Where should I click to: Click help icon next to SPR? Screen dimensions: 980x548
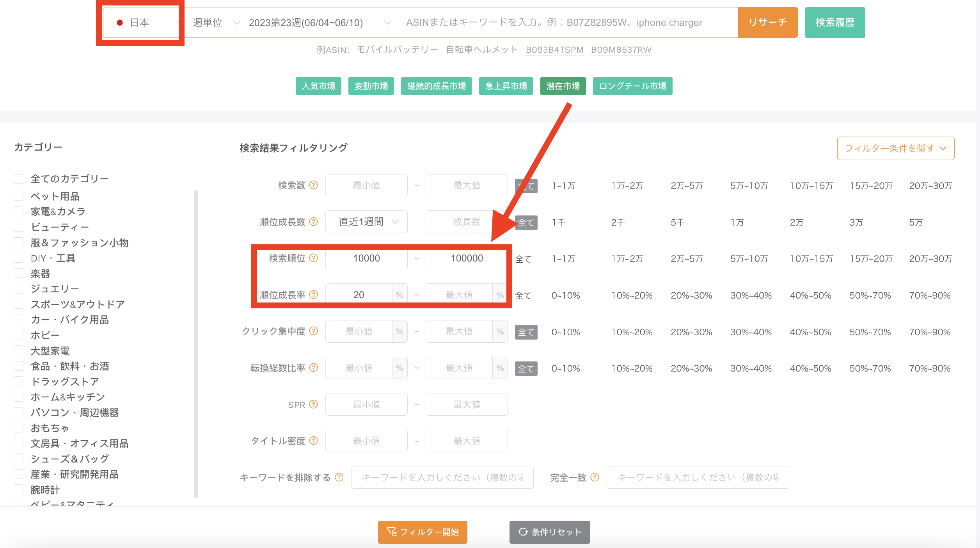click(x=314, y=404)
